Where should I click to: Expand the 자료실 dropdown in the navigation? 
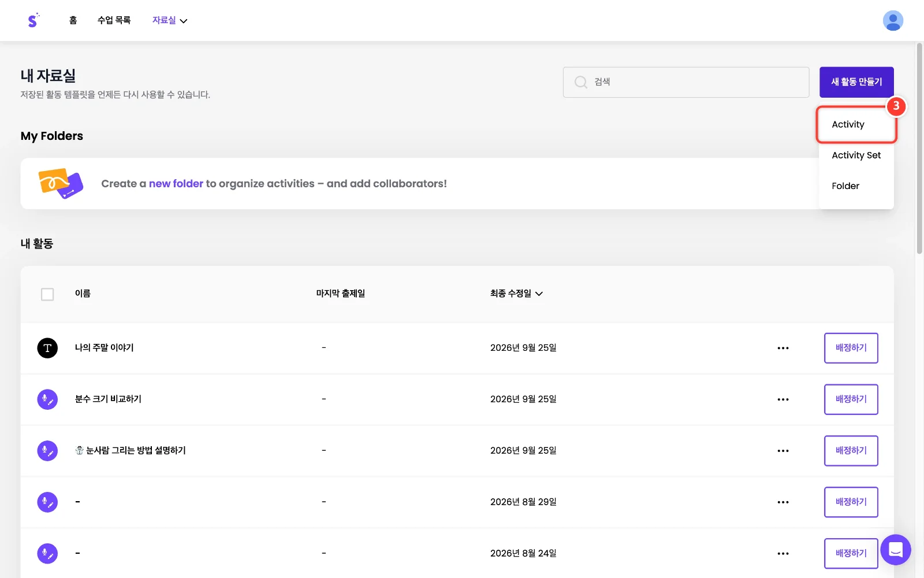[x=170, y=20]
